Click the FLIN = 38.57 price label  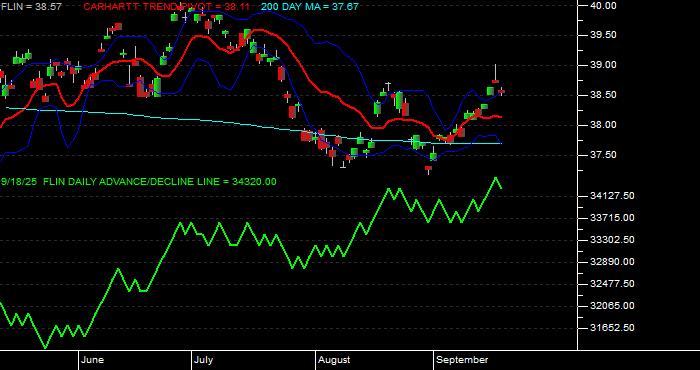click(31, 7)
